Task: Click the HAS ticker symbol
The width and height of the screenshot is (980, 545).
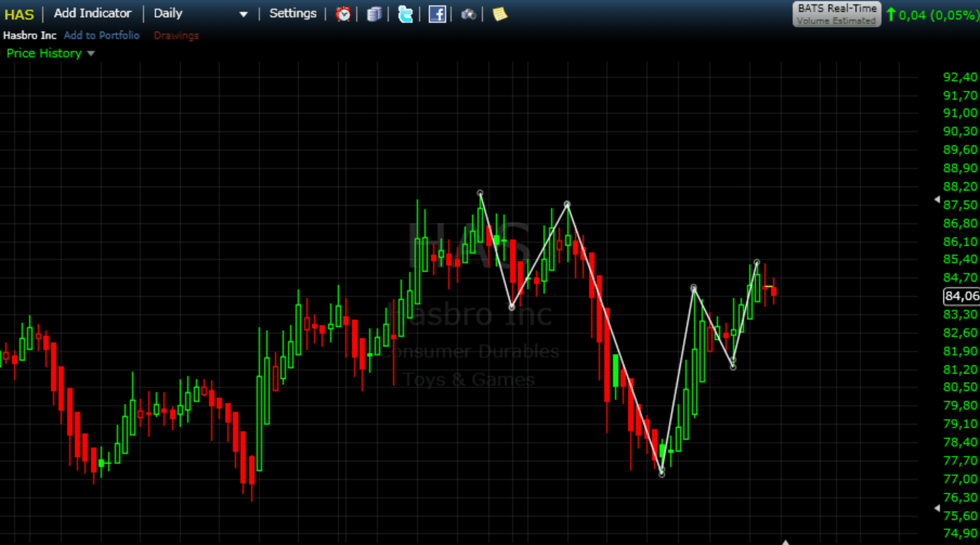Action: pos(19,15)
